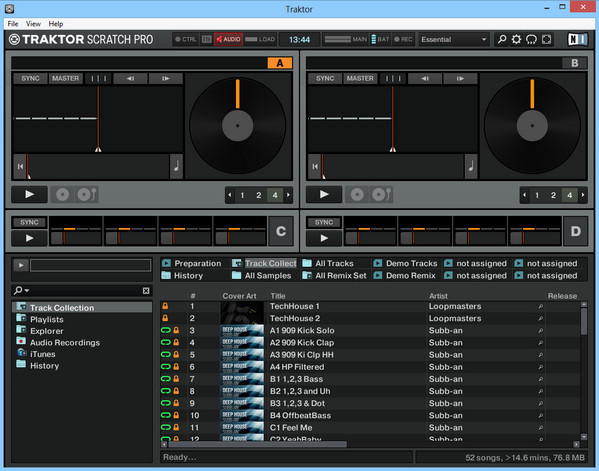Image resolution: width=599 pixels, height=471 pixels.
Task: Open the Preparation favorite
Action: coord(191,263)
